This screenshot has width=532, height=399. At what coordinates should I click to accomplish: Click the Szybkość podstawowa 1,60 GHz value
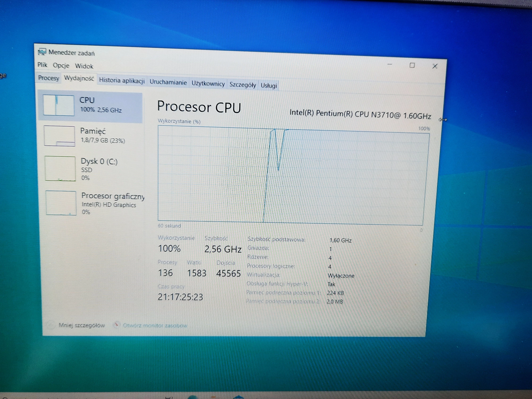341,240
